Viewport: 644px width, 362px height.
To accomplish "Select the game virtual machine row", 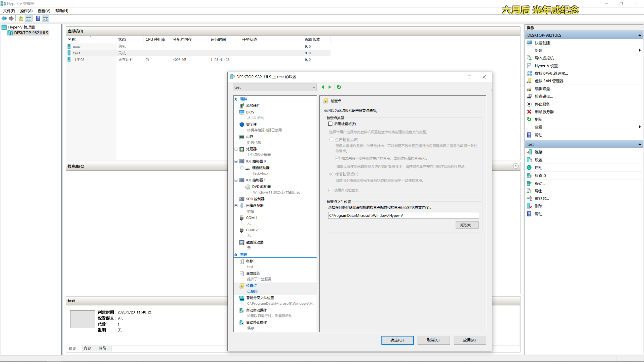I will click(x=199, y=47).
